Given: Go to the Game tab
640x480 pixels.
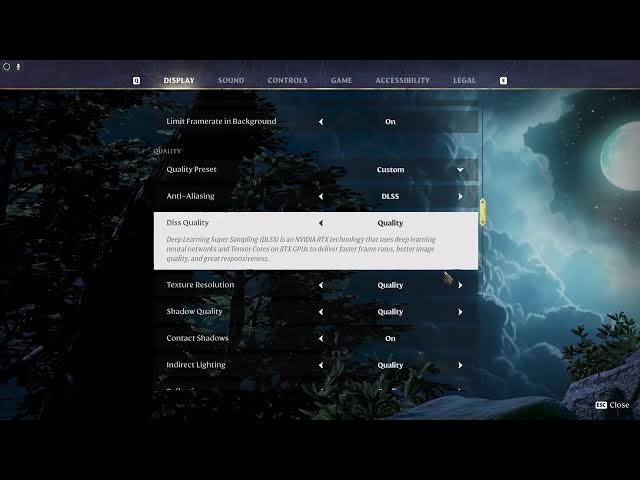Looking at the screenshot, I should pos(341,80).
